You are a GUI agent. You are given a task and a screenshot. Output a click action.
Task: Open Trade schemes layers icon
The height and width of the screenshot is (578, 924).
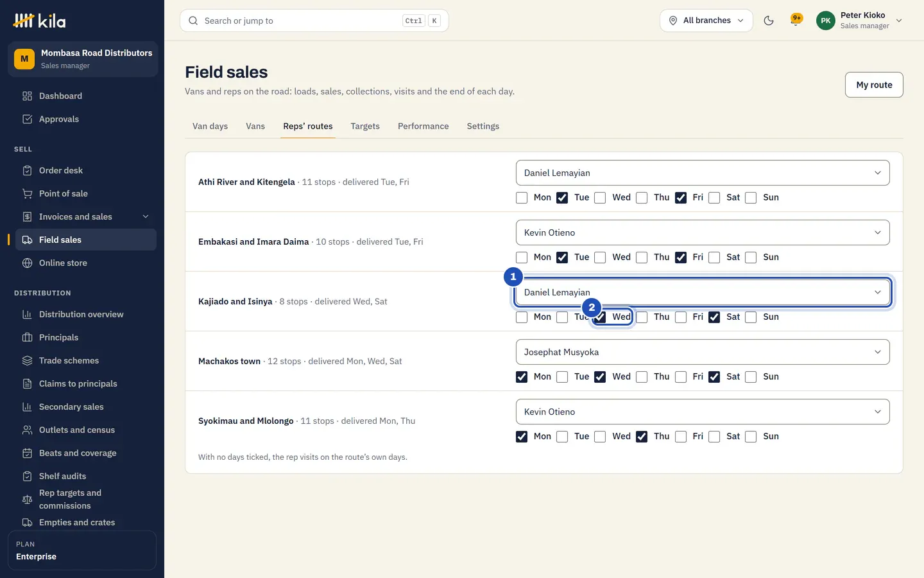tap(27, 361)
